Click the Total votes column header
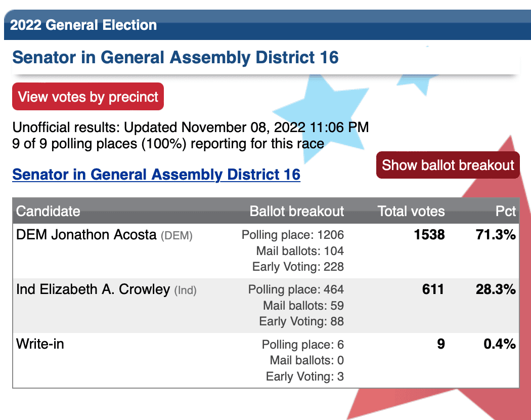This screenshot has width=531, height=420. tap(411, 211)
